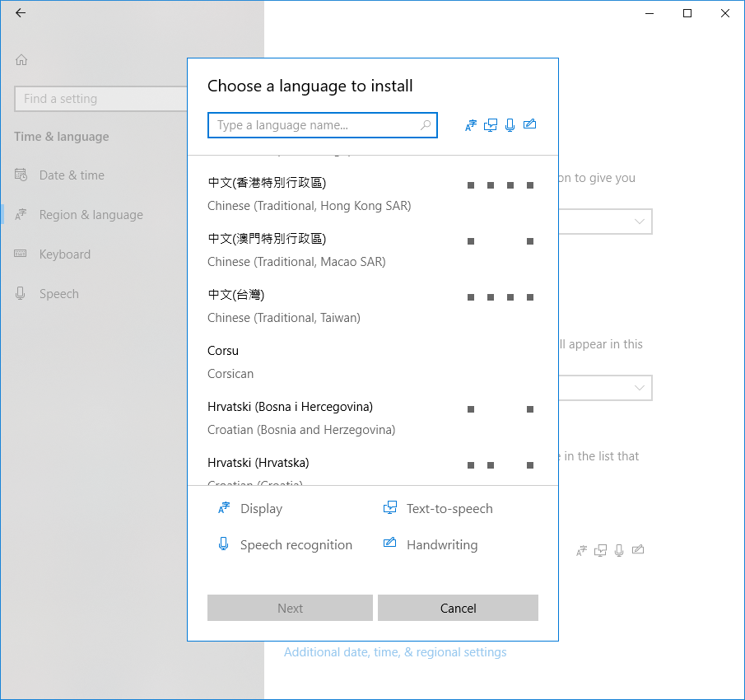The height and width of the screenshot is (700, 745).
Task: Choose Corsican from the language list
Action: pyautogui.click(x=372, y=362)
